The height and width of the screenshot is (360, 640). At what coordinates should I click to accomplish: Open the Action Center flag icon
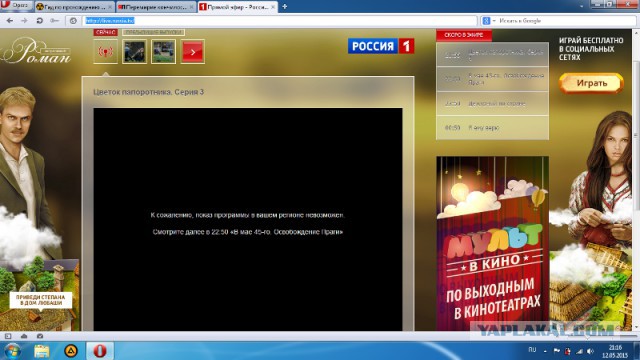[x=557, y=351]
